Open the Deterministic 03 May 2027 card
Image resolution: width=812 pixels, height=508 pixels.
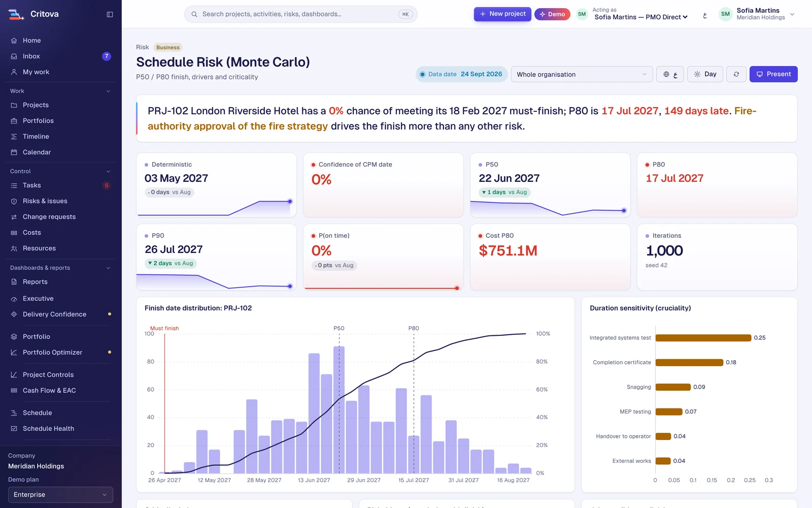point(216,185)
